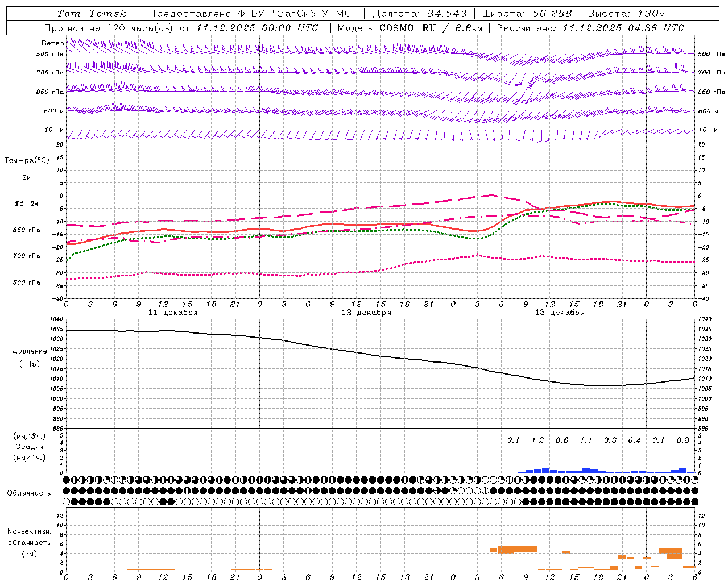Click the (мм/1ч.) precipitation unit label

click(30, 458)
